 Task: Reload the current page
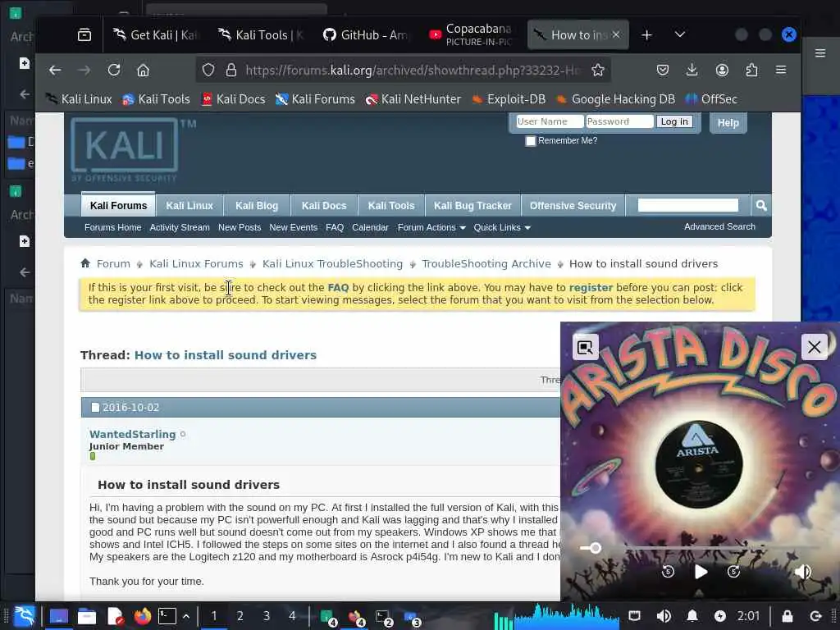click(113, 71)
